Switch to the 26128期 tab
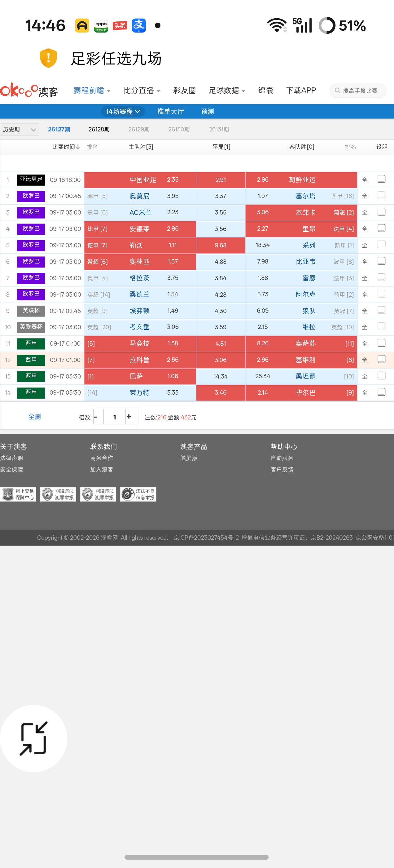Screen dimensions: 394x868 click(x=99, y=129)
